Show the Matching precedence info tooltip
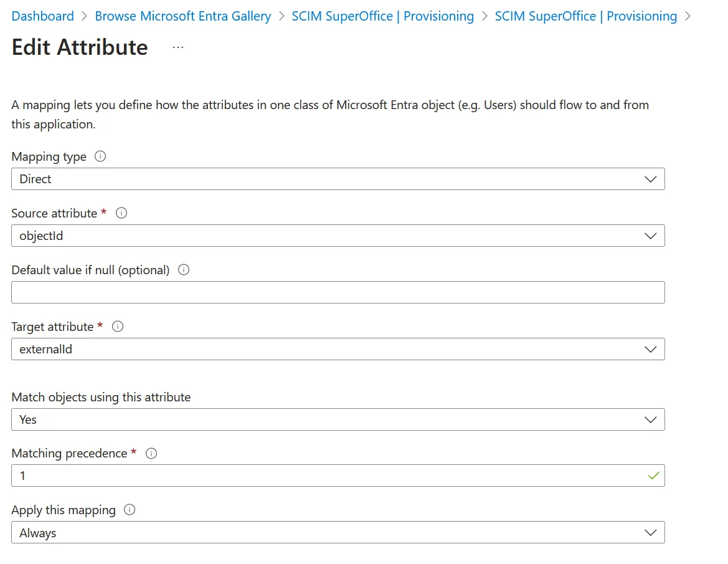The height and width of the screenshot is (564, 728). 151,454
